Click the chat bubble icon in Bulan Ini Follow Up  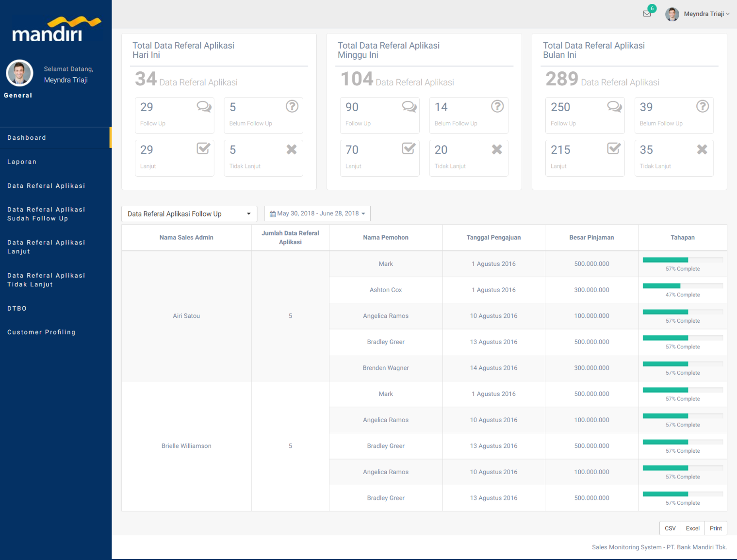click(x=614, y=106)
